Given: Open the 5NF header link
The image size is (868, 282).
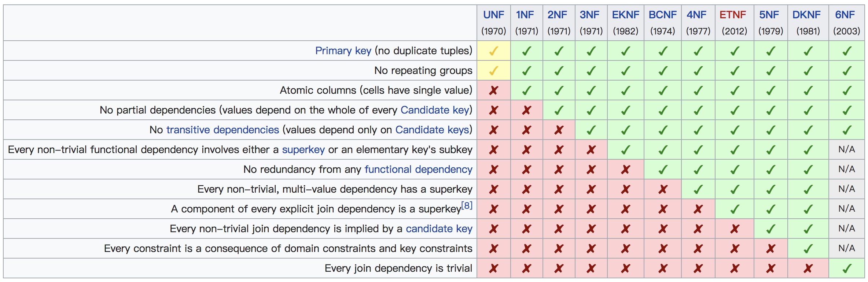Looking at the screenshot, I should 769,15.
